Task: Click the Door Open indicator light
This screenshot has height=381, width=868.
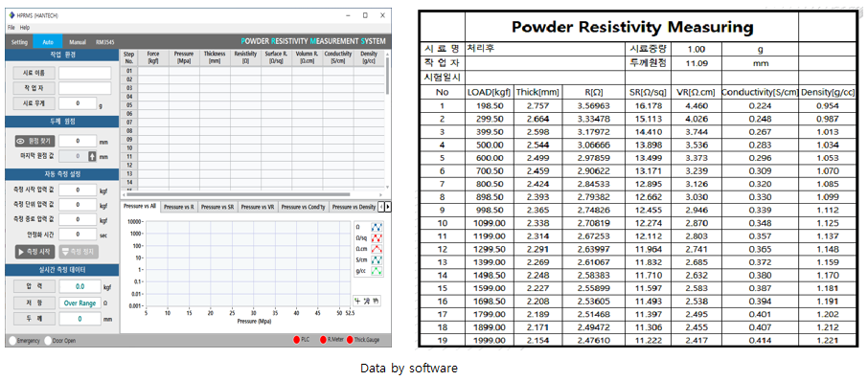Action: [x=48, y=341]
